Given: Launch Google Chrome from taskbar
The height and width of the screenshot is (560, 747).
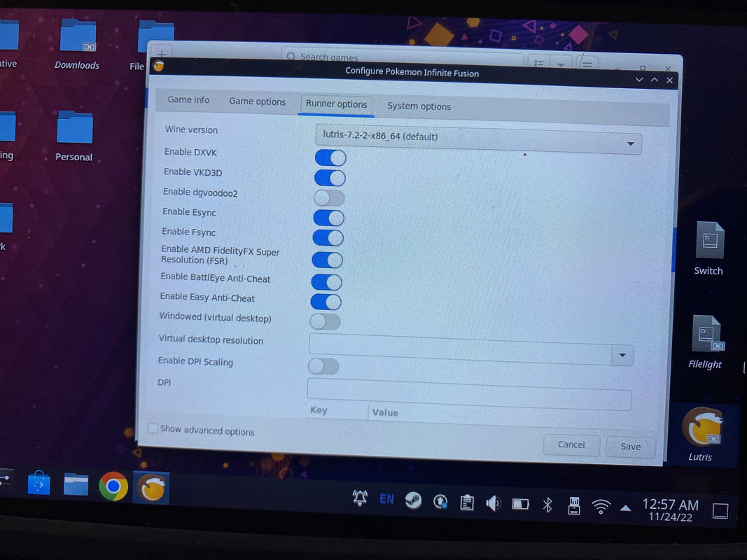Looking at the screenshot, I should [x=113, y=486].
